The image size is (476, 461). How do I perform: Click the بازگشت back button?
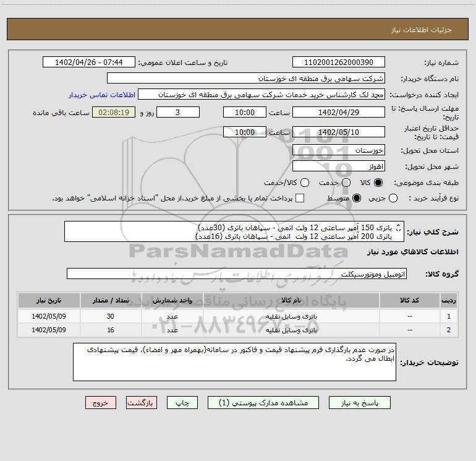(x=143, y=402)
